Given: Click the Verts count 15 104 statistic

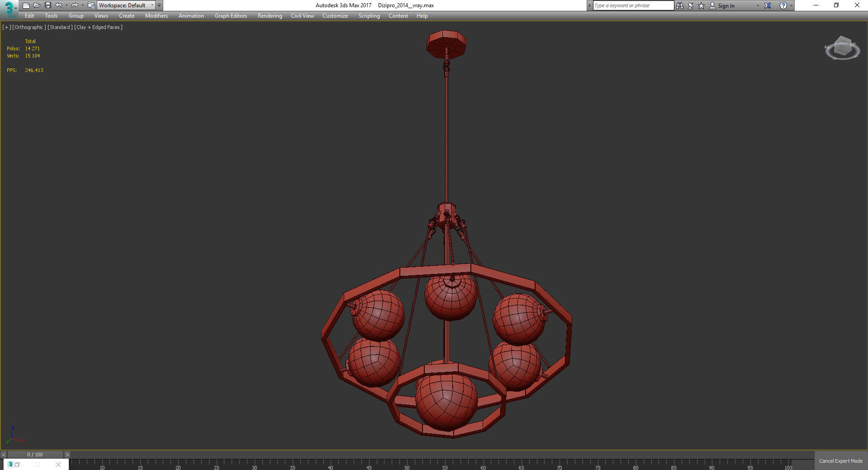Looking at the screenshot, I should (x=33, y=56).
